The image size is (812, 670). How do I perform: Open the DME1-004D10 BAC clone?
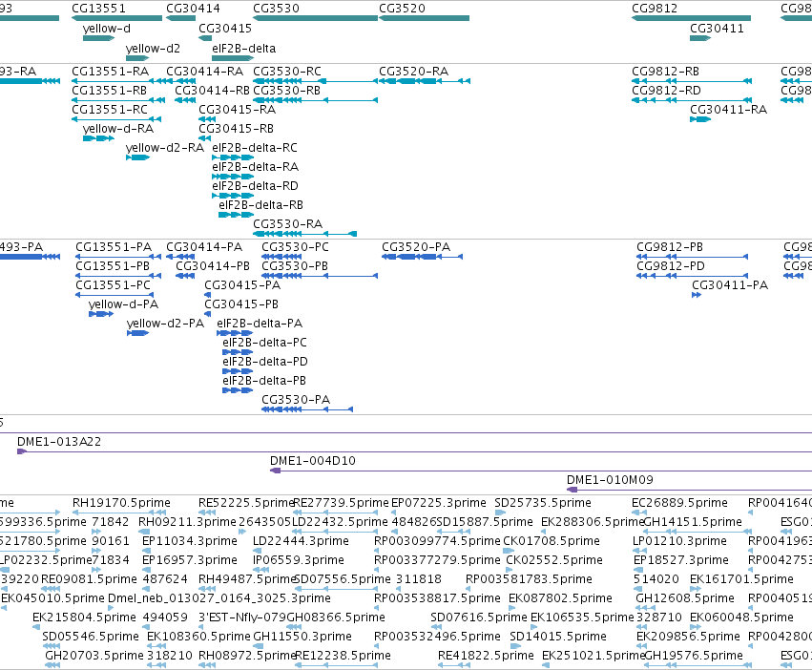[x=541, y=471]
